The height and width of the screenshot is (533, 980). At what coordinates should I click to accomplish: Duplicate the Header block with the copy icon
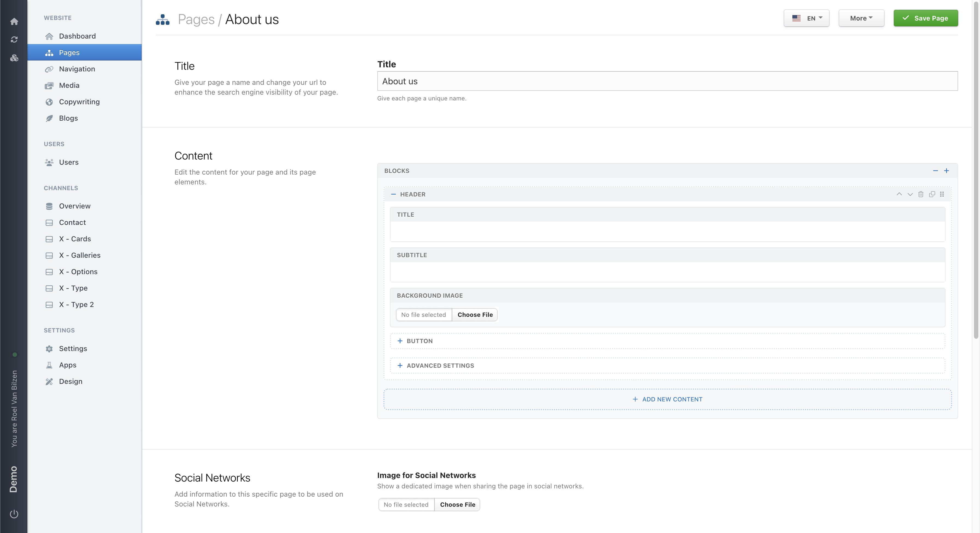932,194
